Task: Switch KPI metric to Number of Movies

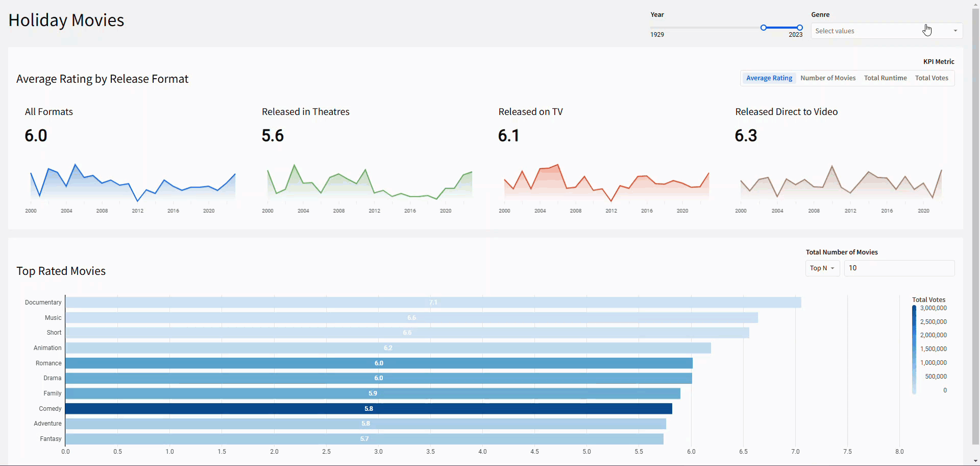Action: click(827, 78)
